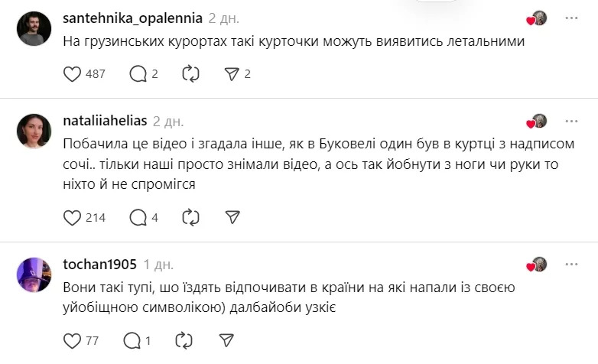Toggle like on tochan1905's comment
The height and width of the screenshot is (364, 598).
coord(72,340)
